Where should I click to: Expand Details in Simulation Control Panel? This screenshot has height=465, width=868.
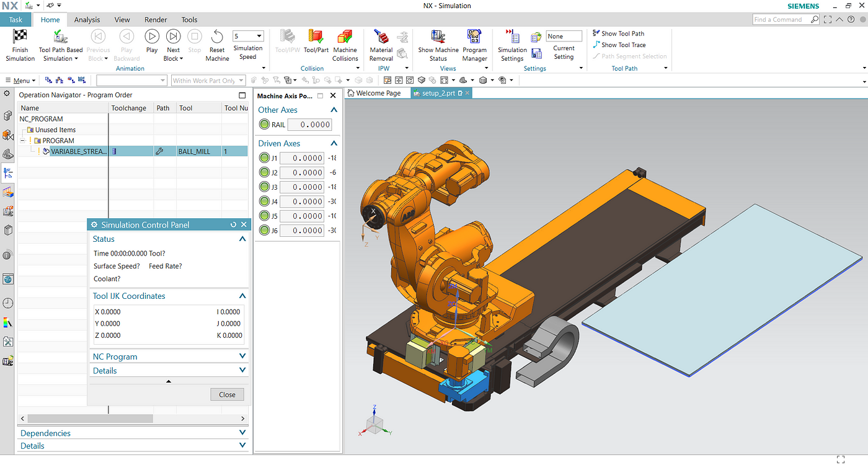[x=242, y=371]
